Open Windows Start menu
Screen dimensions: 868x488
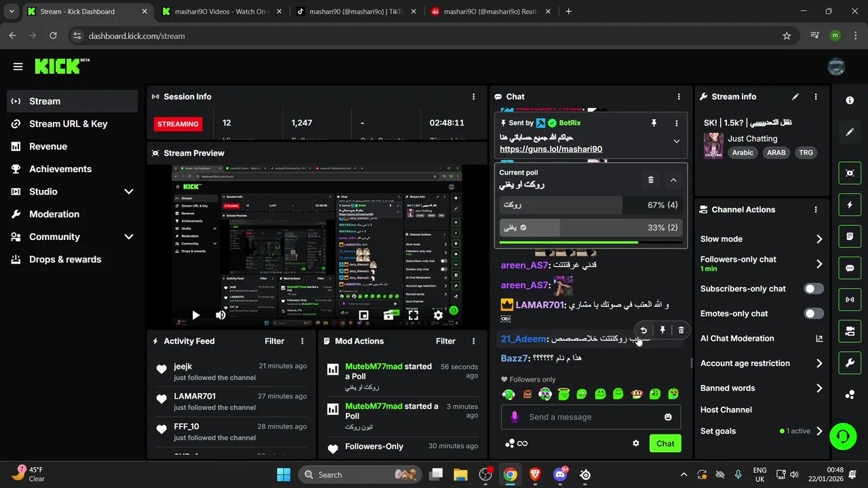[x=283, y=474]
